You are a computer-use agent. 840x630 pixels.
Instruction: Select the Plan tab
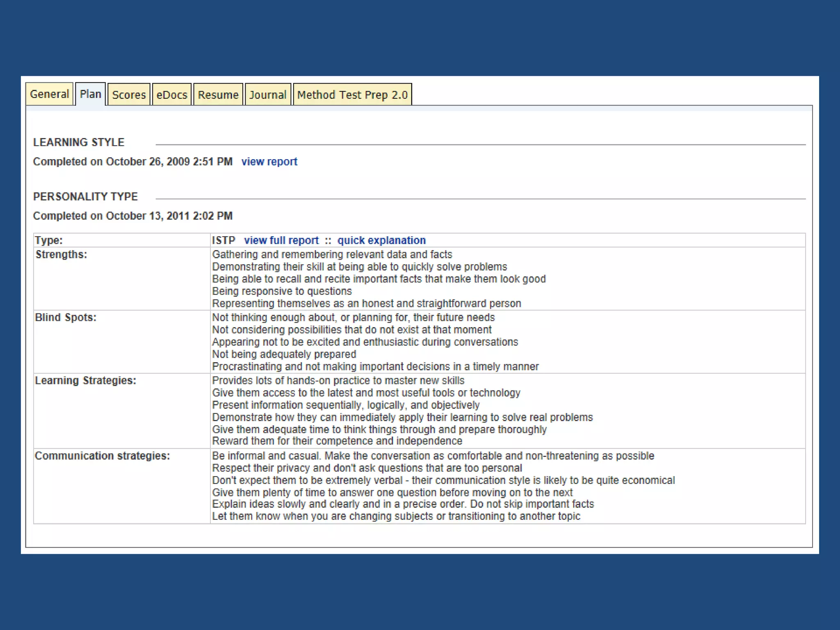[x=90, y=94]
